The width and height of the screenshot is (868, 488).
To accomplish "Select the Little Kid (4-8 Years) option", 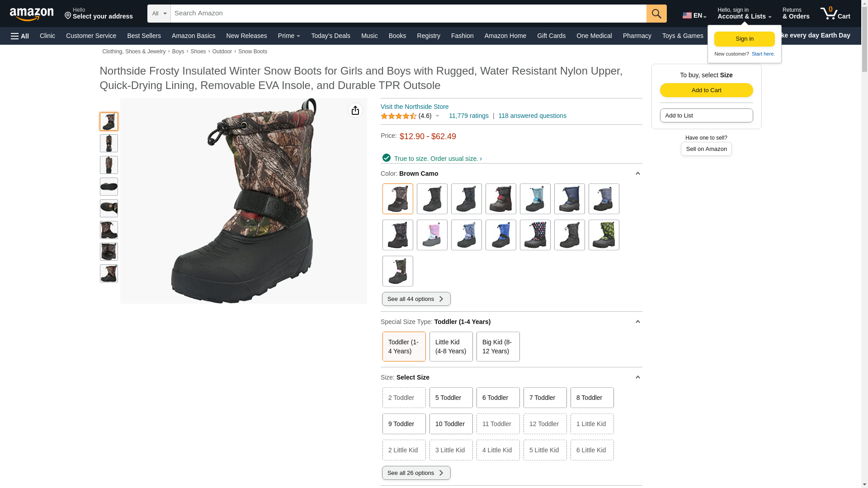I will 451,347.
